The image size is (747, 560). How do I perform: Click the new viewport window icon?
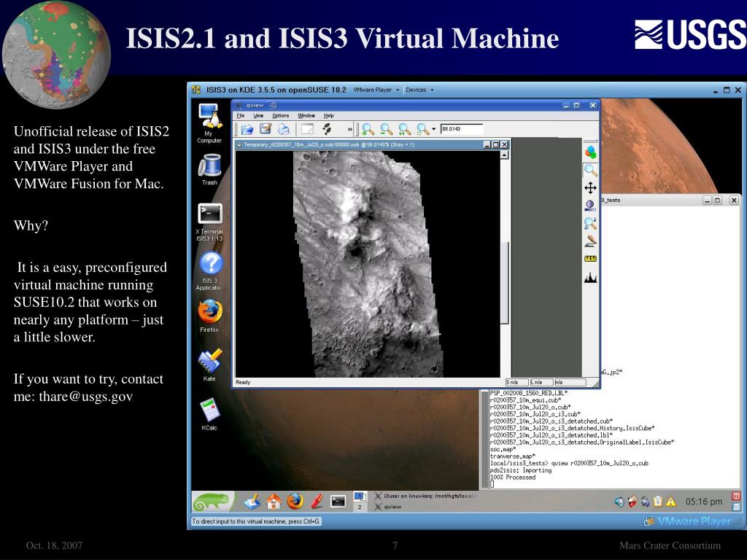pyautogui.click(x=307, y=129)
